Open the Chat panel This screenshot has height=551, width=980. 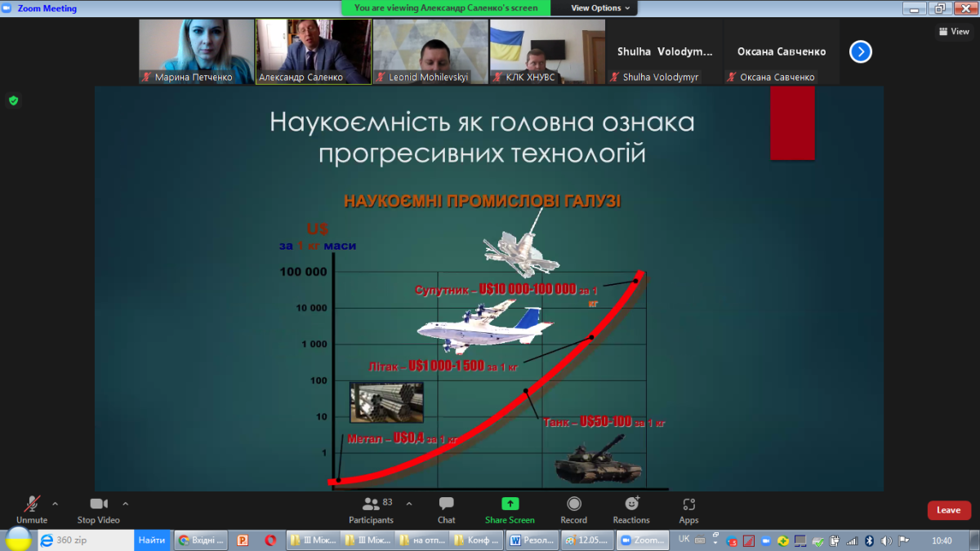pos(446,510)
